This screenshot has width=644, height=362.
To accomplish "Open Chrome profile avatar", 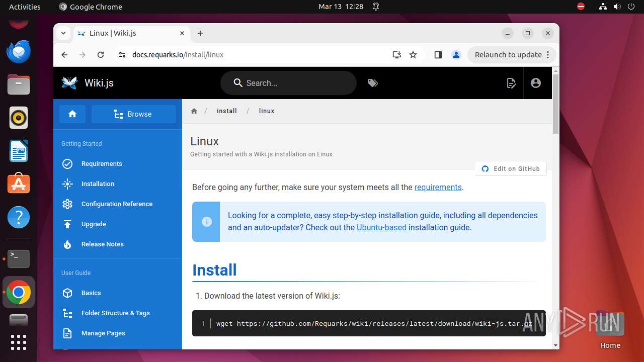I will [x=456, y=55].
